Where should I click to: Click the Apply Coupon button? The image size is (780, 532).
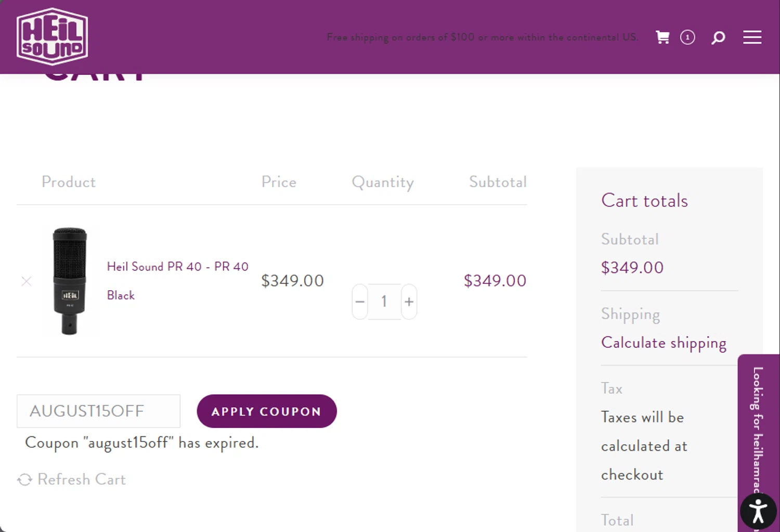pyautogui.click(x=267, y=411)
